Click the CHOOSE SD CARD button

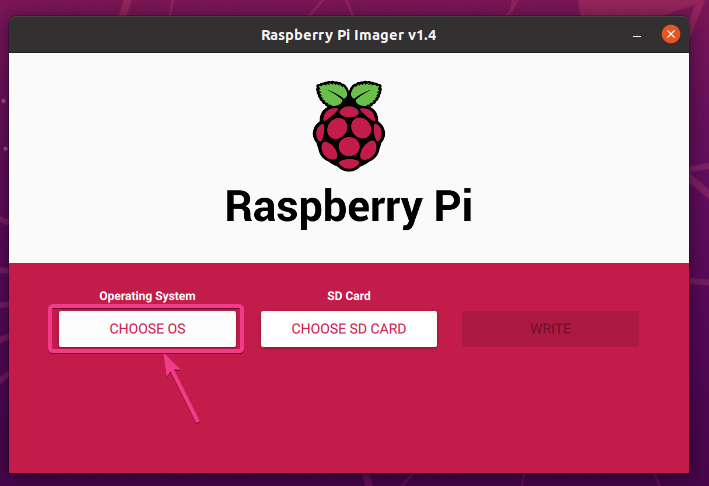(x=349, y=329)
